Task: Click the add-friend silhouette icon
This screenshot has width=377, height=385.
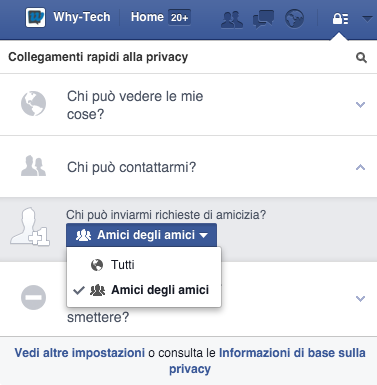Action: click(x=30, y=227)
